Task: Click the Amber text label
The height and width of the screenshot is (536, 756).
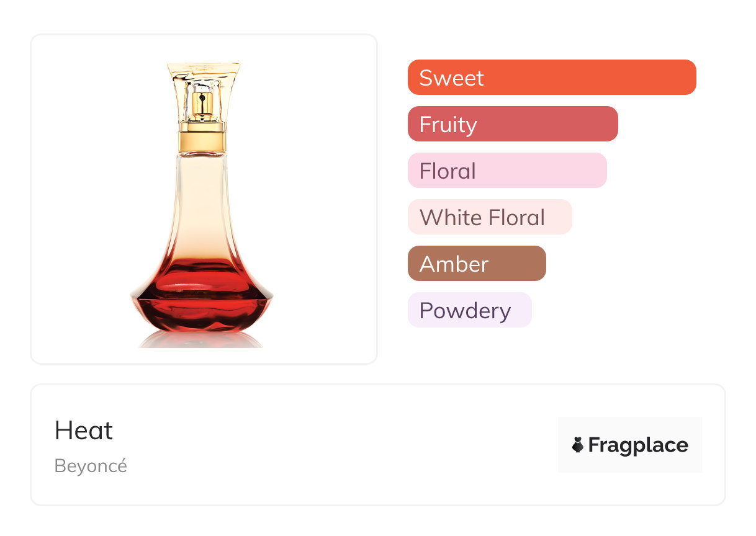Action: (454, 264)
